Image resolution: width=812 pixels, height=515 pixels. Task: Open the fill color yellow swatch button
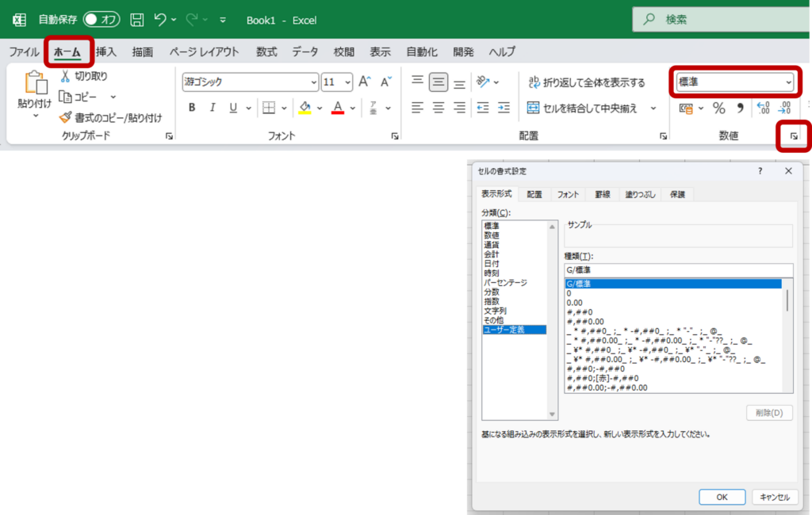[304, 108]
